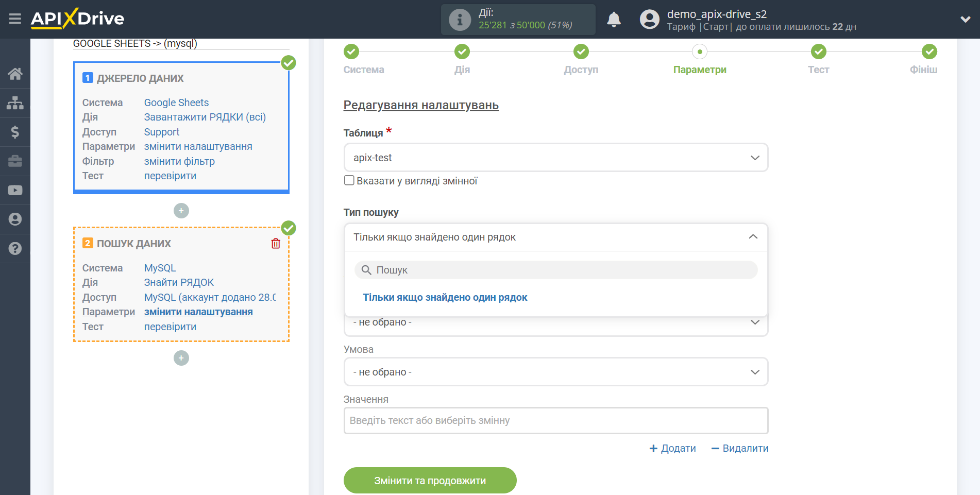Click the green check on data source block
The image size is (980, 495).
click(289, 63)
